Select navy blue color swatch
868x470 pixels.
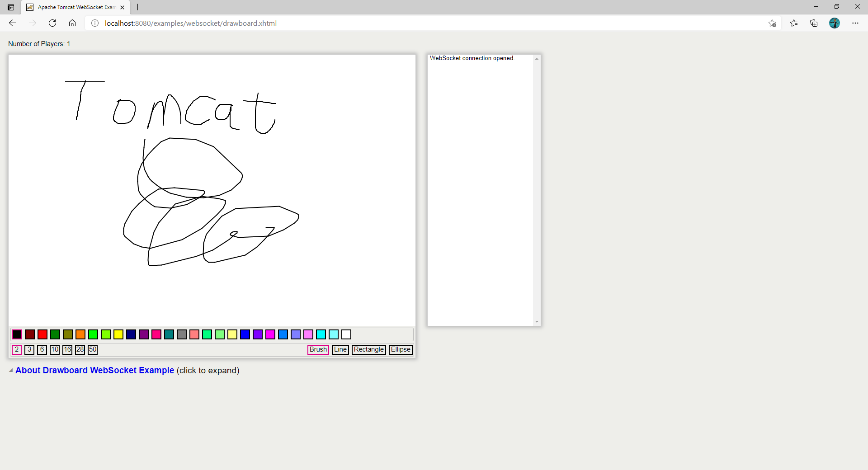131,334
